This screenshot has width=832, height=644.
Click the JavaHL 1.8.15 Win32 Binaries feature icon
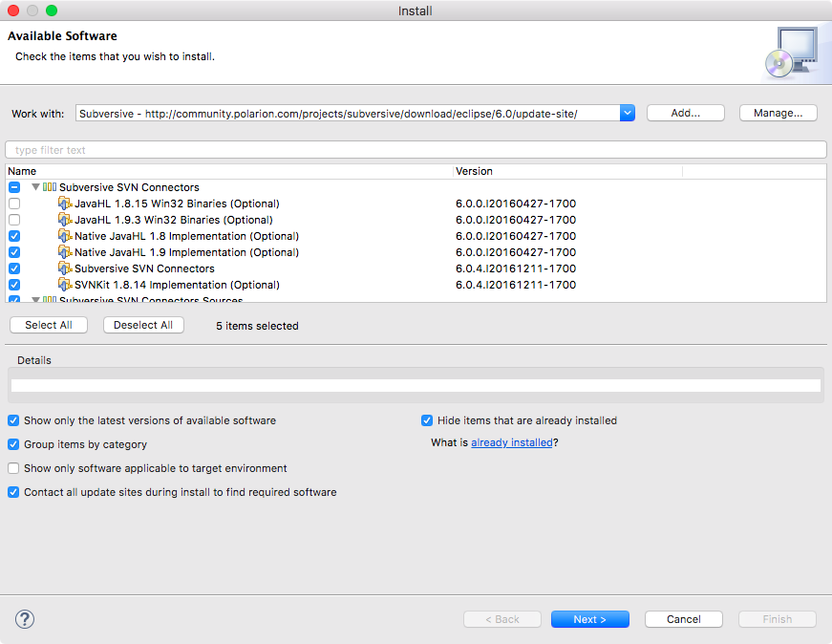coord(65,204)
